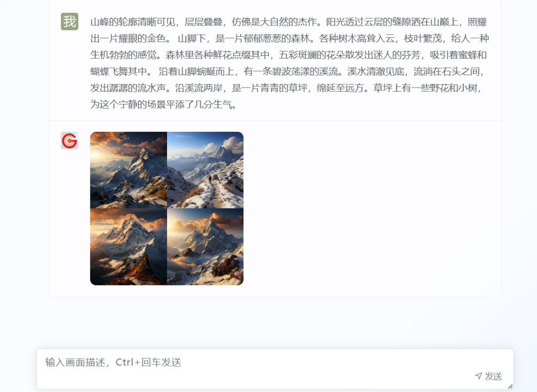The width and height of the screenshot is (537, 392).
Task: Click the Ctrl+回车发送 placeholder hint text
Action: click(x=148, y=362)
